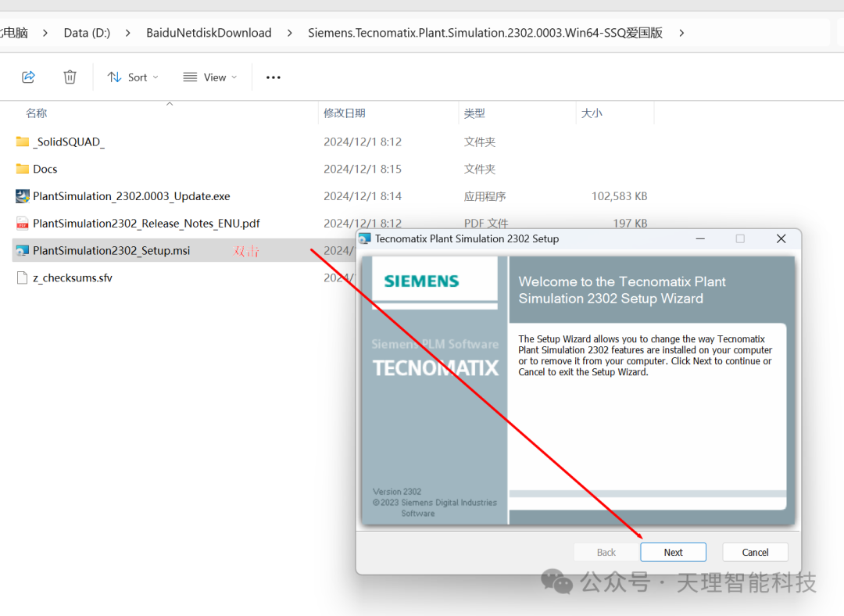The image size is (844, 616).
Task: Click the 文件夹 type of _SolidSQUAD_
Action: pyautogui.click(x=480, y=141)
